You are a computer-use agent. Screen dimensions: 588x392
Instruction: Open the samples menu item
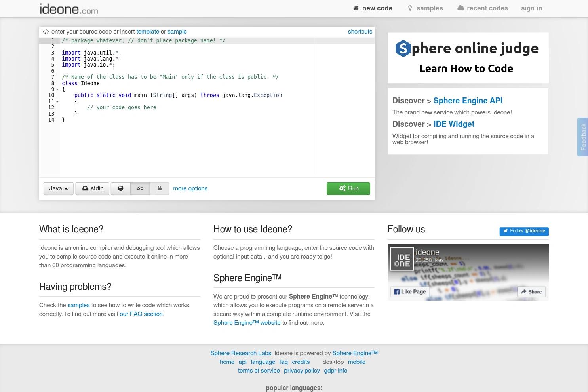click(x=425, y=8)
